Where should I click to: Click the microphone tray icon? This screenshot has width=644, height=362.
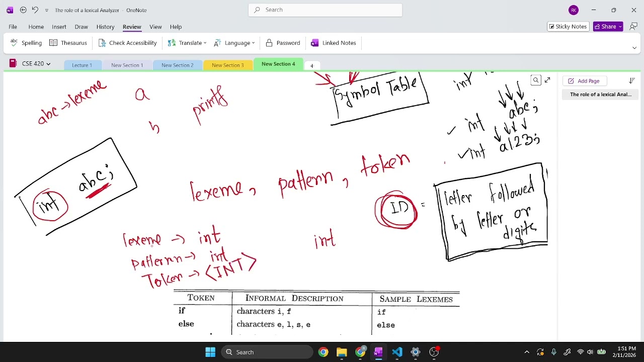click(x=553, y=352)
